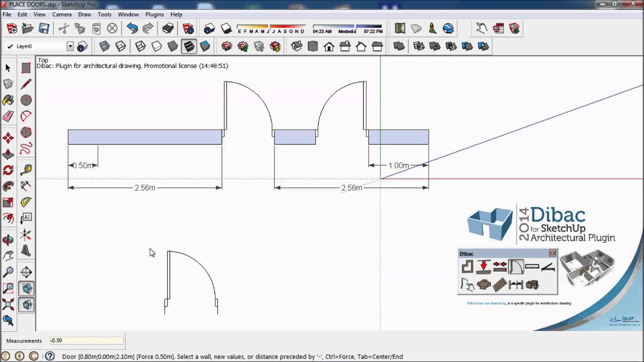Toggle Back Edges style

pyautogui.click(x=120, y=46)
